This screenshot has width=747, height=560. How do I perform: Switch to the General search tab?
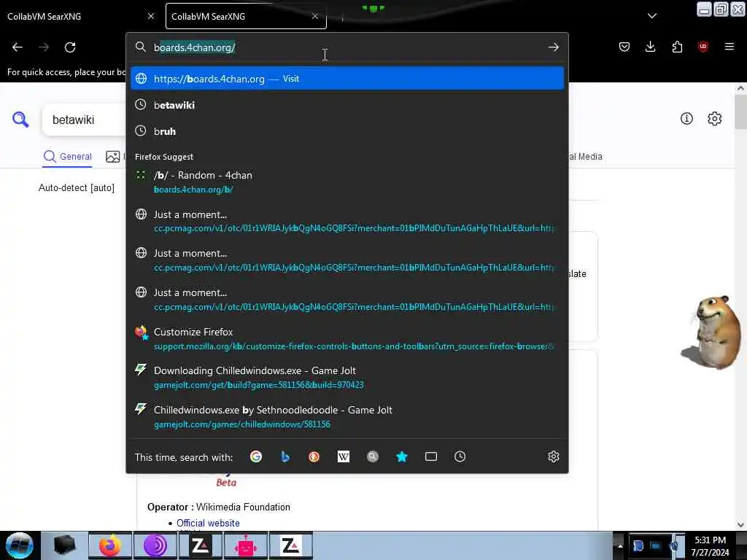click(67, 157)
